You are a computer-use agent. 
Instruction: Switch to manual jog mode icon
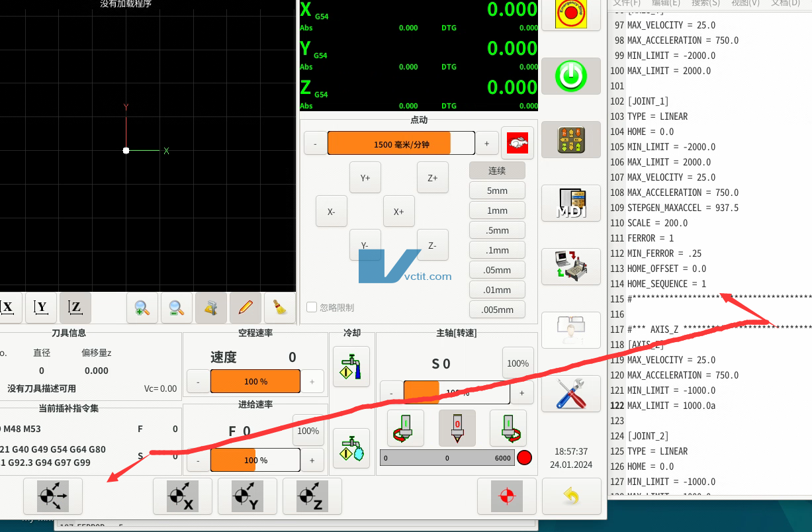(571, 140)
